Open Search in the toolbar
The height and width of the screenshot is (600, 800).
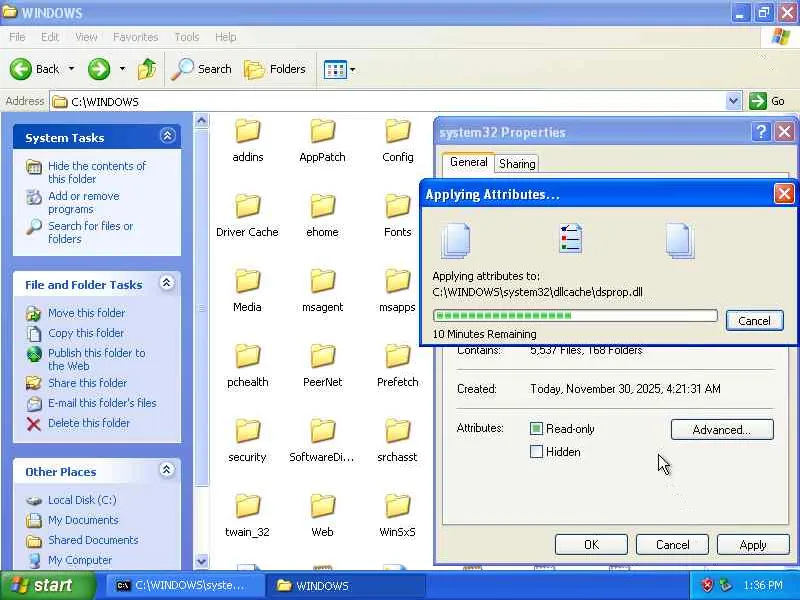point(202,69)
